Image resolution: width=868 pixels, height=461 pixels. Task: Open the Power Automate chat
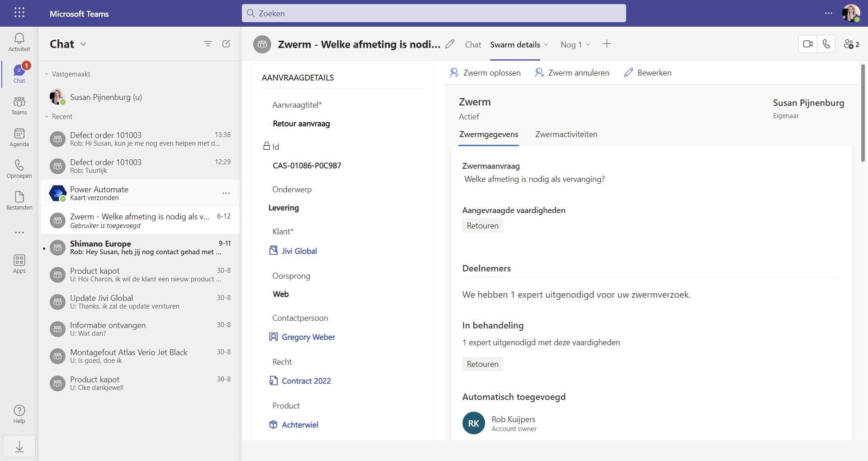(140, 193)
